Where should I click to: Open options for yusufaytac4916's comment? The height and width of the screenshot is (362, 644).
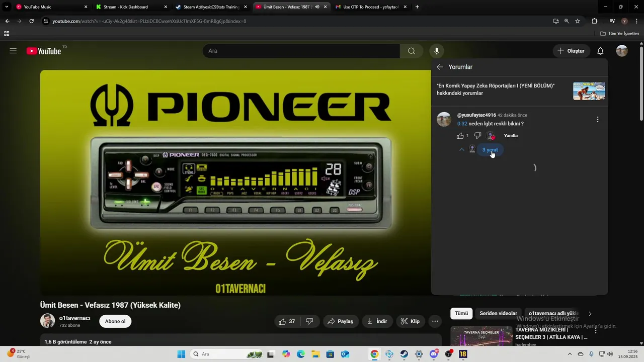coord(598,120)
